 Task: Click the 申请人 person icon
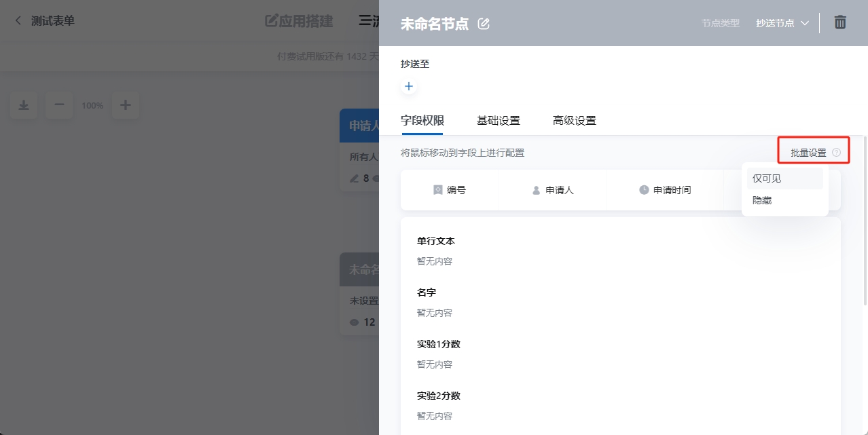point(536,190)
